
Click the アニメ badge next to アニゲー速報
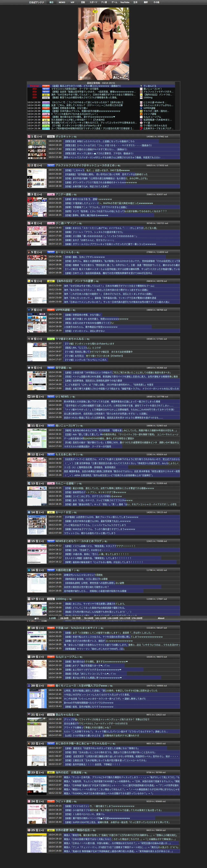pyautogui.click(x=51, y=194)
